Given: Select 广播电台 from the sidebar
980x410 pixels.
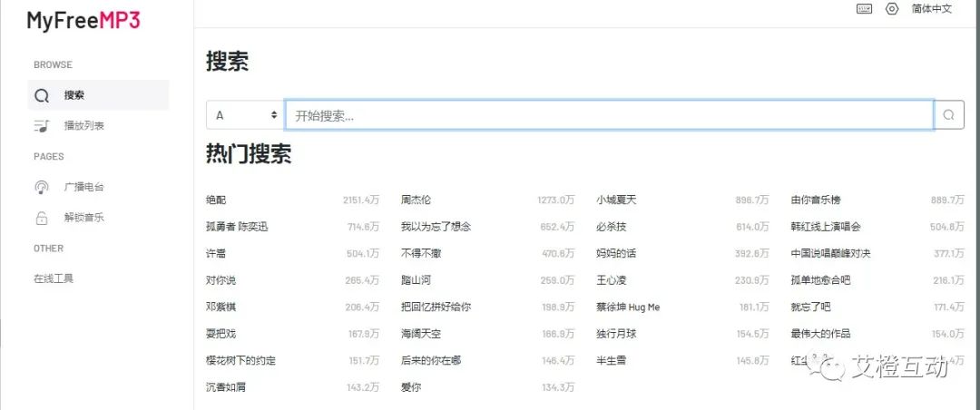Looking at the screenshot, I should click(x=83, y=187).
